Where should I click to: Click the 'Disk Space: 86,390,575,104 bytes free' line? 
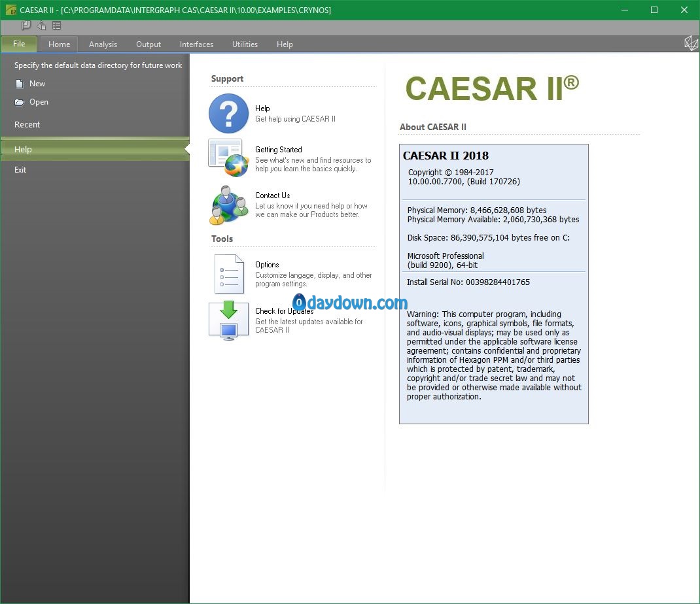coord(489,238)
